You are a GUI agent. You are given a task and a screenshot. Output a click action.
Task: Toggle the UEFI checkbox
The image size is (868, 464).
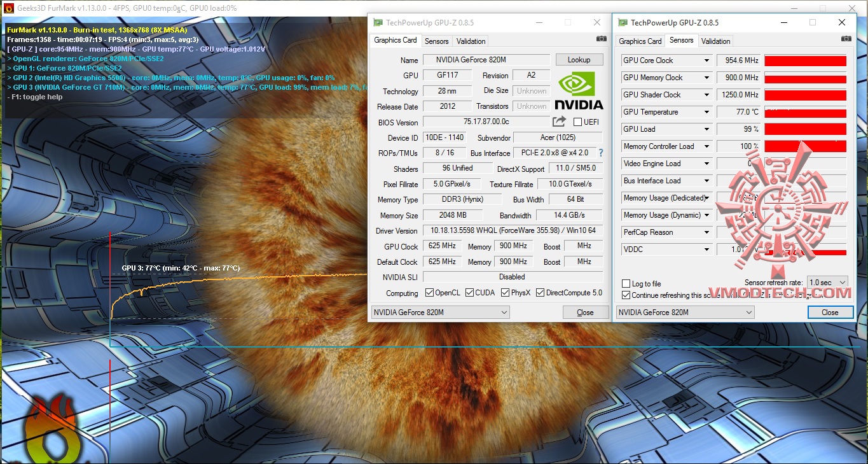[x=577, y=122]
